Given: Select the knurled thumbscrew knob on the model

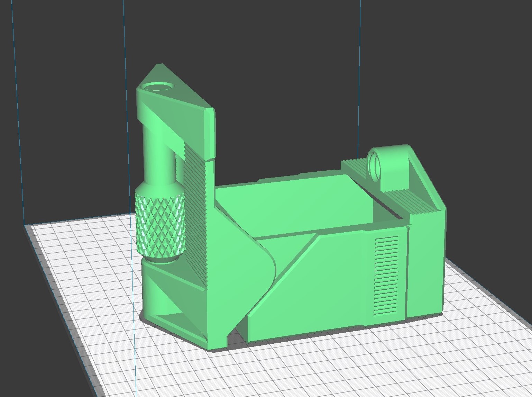Looking at the screenshot, I should [x=160, y=223].
